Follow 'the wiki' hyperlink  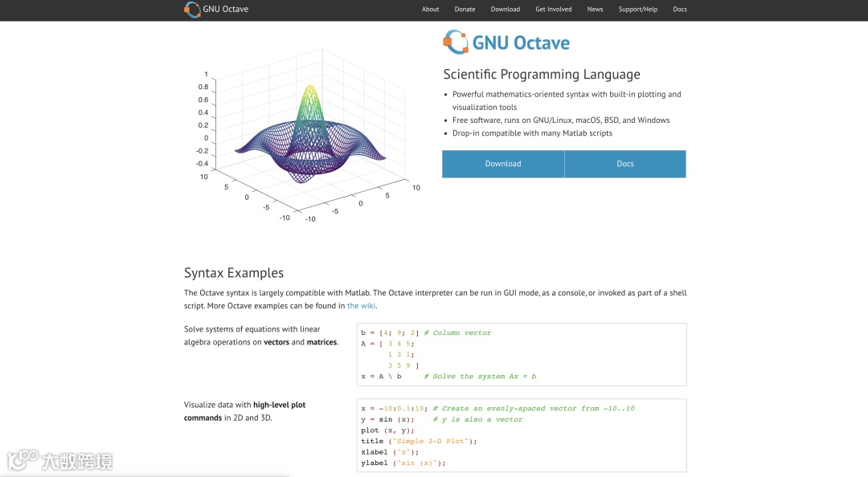[361, 305]
